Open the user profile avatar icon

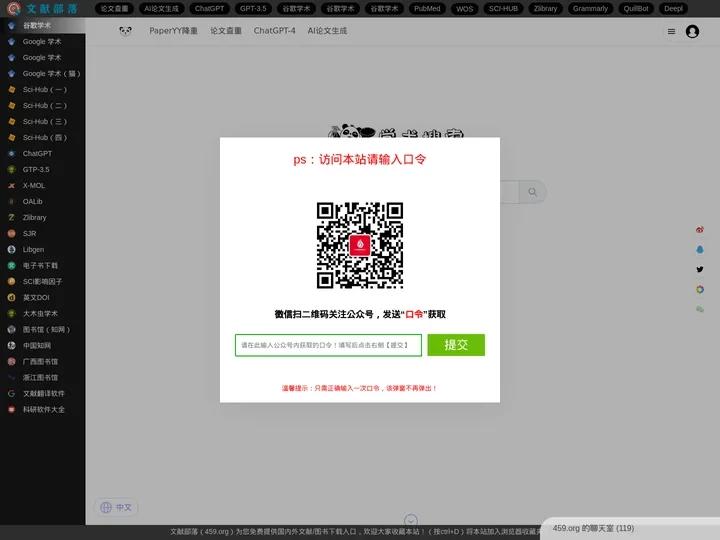[x=692, y=31]
